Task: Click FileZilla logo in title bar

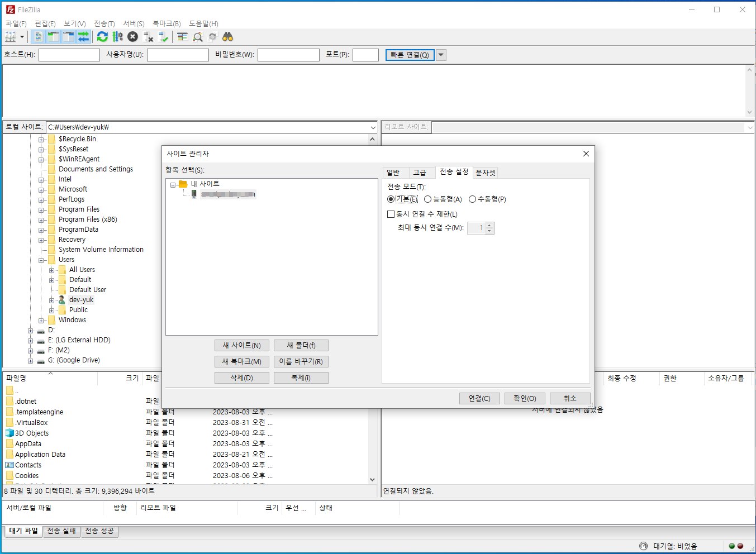Action: pos(10,9)
